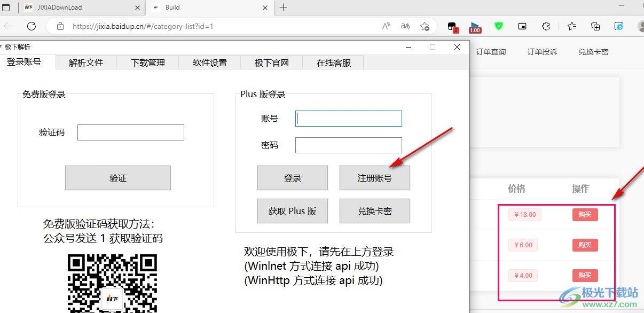Open the browser Favorites list
644x313 pixels.
(x=572, y=26)
